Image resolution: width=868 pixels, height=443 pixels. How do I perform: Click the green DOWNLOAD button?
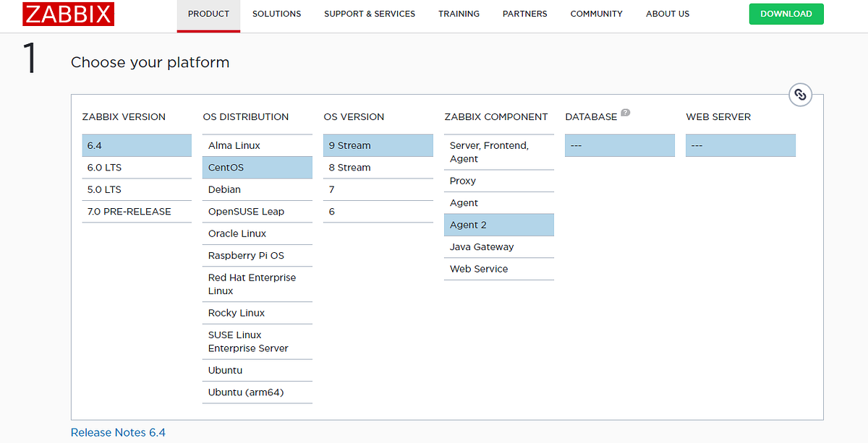pos(786,13)
